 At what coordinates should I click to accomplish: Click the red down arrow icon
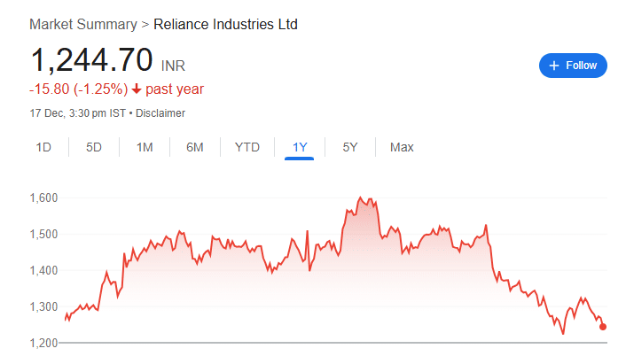pos(137,89)
